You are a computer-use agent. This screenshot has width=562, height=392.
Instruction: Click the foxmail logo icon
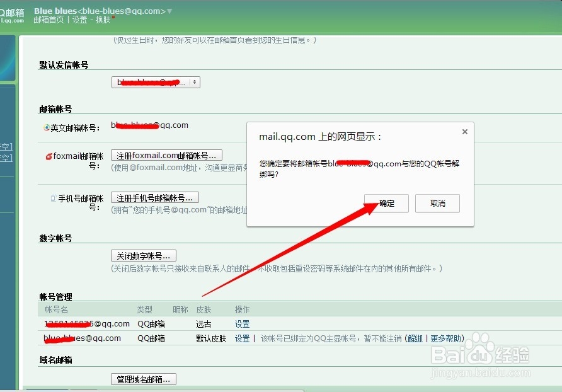coord(49,157)
